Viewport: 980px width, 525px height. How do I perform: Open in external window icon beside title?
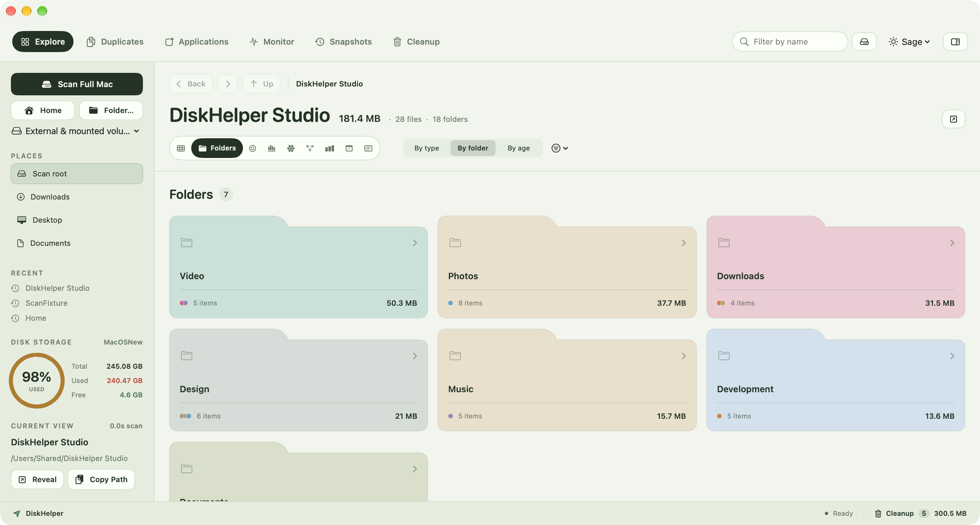pos(953,119)
